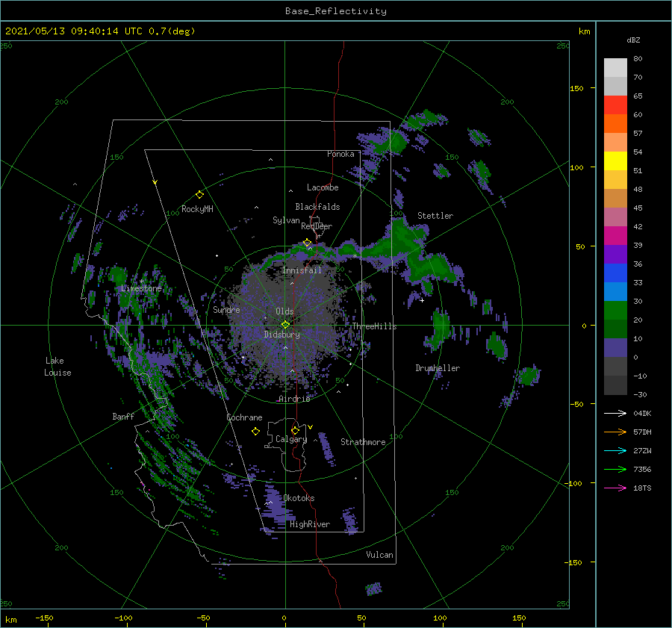Select the 33 dBZ blue color swatch
The height and width of the screenshot is (628, 672).
click(x=615, y=291)
